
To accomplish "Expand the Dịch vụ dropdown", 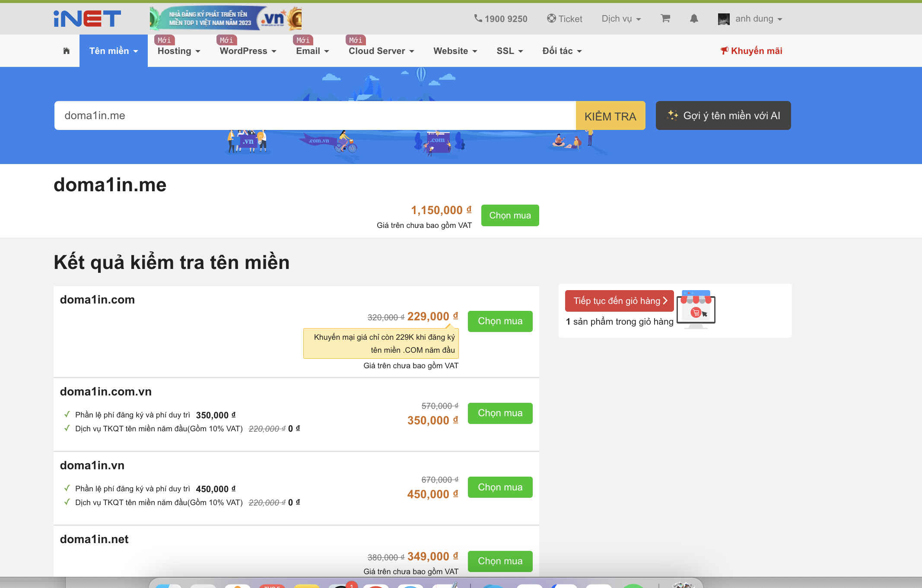I will (x=621, y=19).
